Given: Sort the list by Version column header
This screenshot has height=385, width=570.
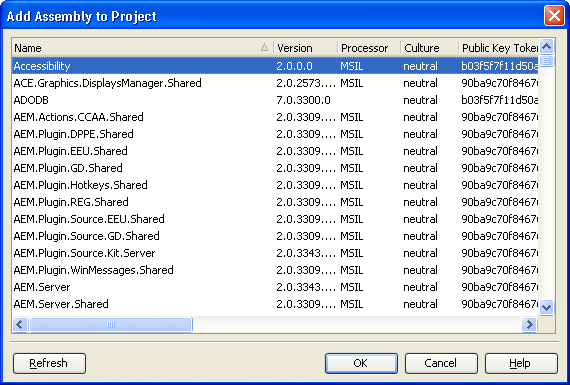Looking at the screenshot, I should click(305, 48).
